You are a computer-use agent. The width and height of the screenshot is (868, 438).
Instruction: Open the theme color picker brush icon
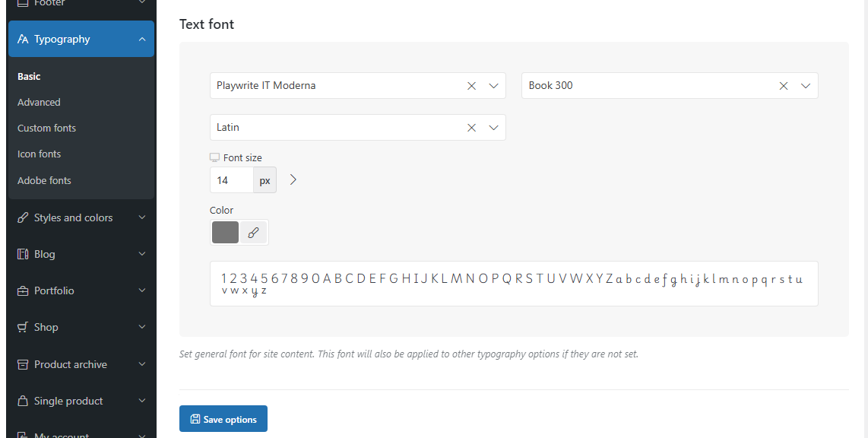point(254,233)
